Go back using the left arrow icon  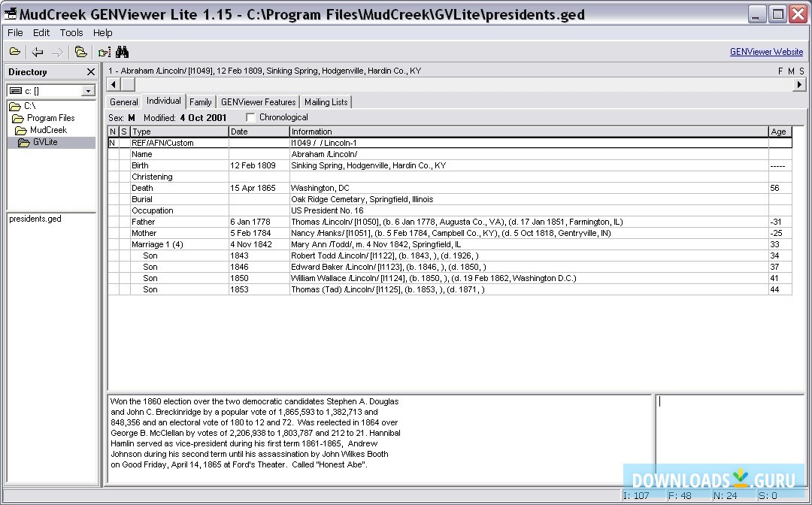(35, 51)
